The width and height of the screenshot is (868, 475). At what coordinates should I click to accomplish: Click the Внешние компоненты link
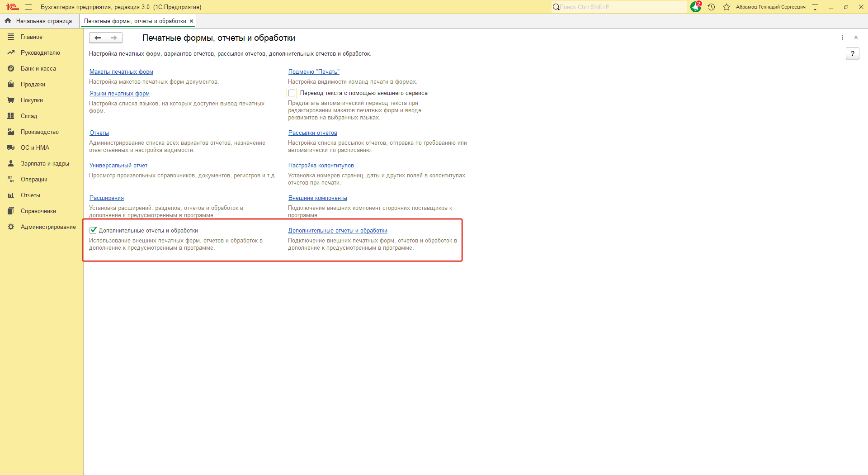tap(317, 198)
